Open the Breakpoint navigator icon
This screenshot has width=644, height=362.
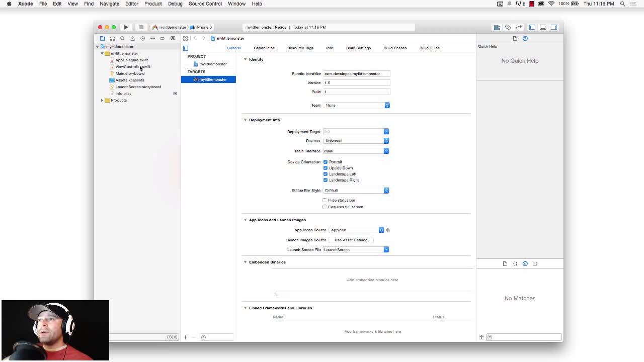click(x=163, y=38)
